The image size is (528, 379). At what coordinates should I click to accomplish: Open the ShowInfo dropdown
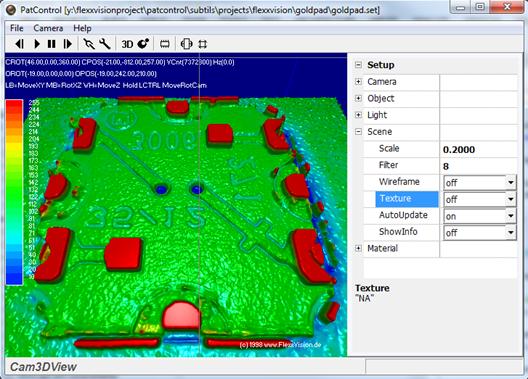coord(510,233)
